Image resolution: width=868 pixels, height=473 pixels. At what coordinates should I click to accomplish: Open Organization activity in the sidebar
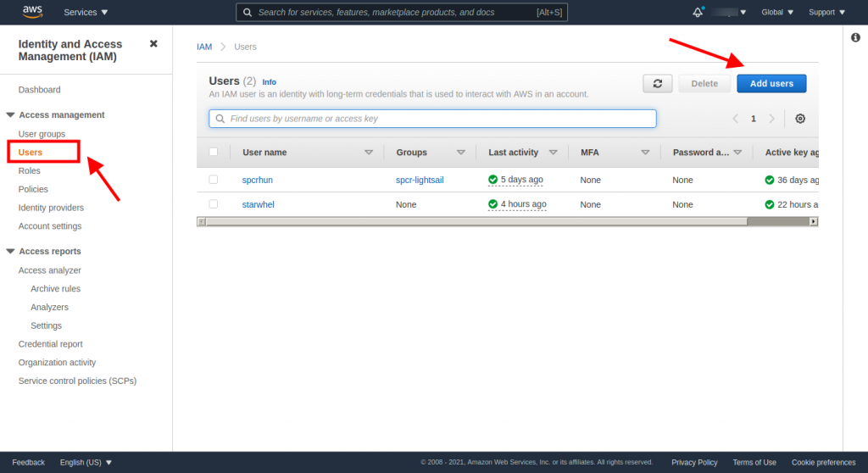(x=57, y=362)
